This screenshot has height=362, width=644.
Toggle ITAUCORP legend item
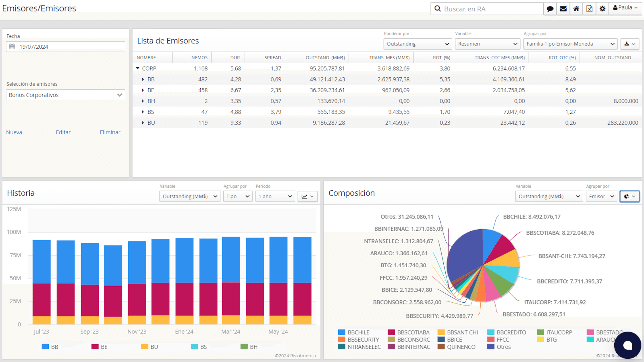coord(555,332)
